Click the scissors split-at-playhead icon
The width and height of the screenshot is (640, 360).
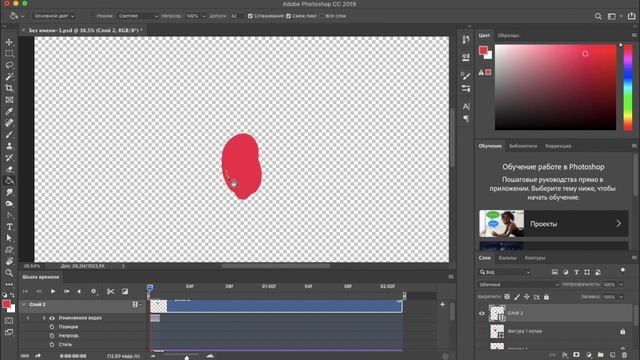coord(110,291)
